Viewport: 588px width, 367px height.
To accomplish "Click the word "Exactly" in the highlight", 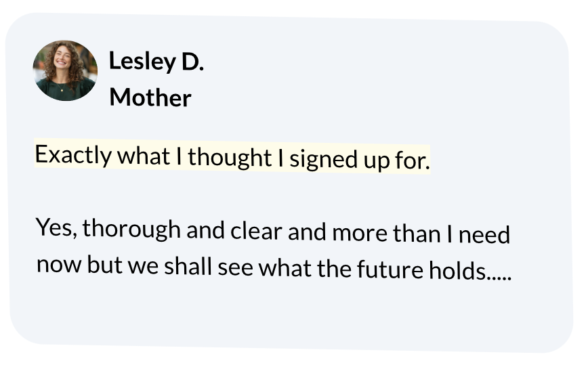I will tap(73, 155).
